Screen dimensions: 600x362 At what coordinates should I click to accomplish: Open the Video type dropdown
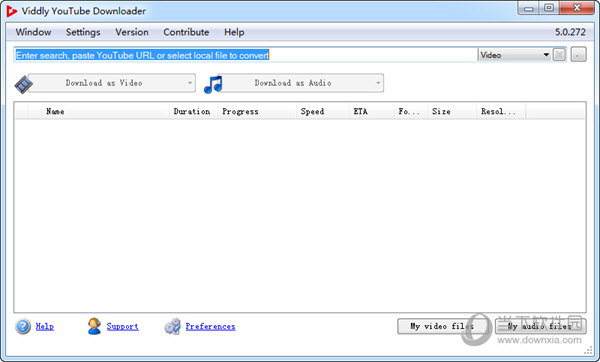[x=515, y=55]
